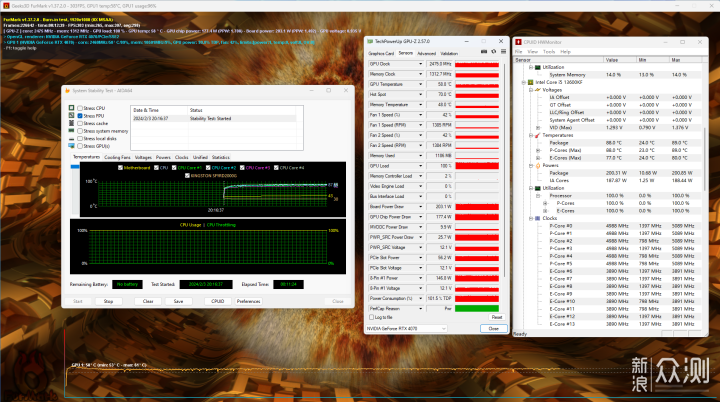This screenshot has width=720, height=402.
Task: Click the Stress system memory RAM icon
Action: (71, 131)
